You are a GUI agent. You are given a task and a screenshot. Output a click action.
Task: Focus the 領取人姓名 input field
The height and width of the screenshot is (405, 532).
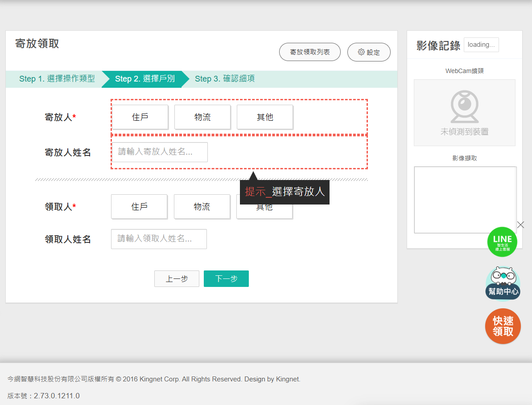159,239
